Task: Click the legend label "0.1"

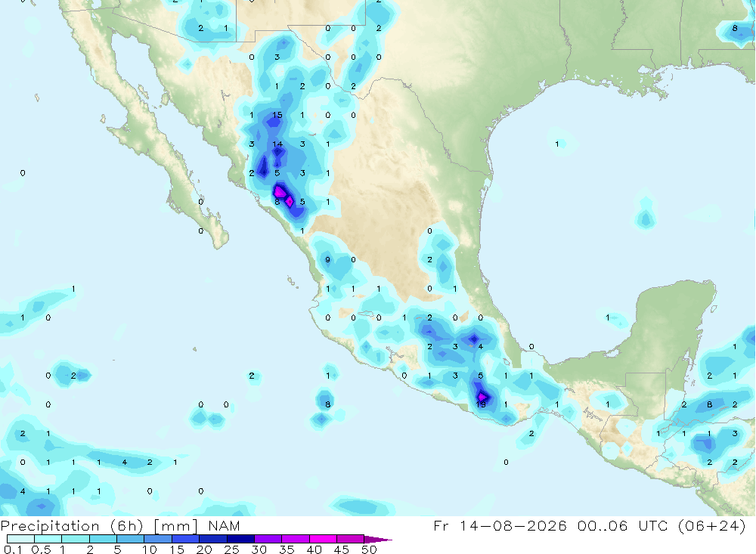Action: tap(13, 549)
